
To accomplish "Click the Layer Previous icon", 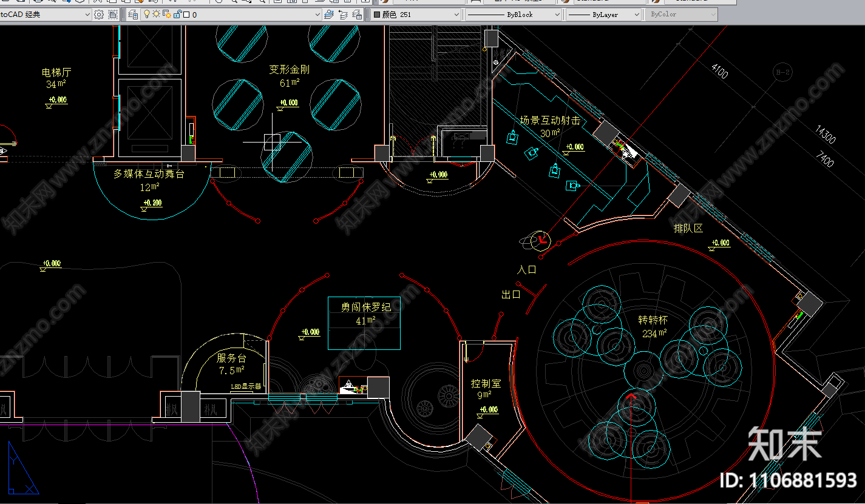I will pos(343,15).
